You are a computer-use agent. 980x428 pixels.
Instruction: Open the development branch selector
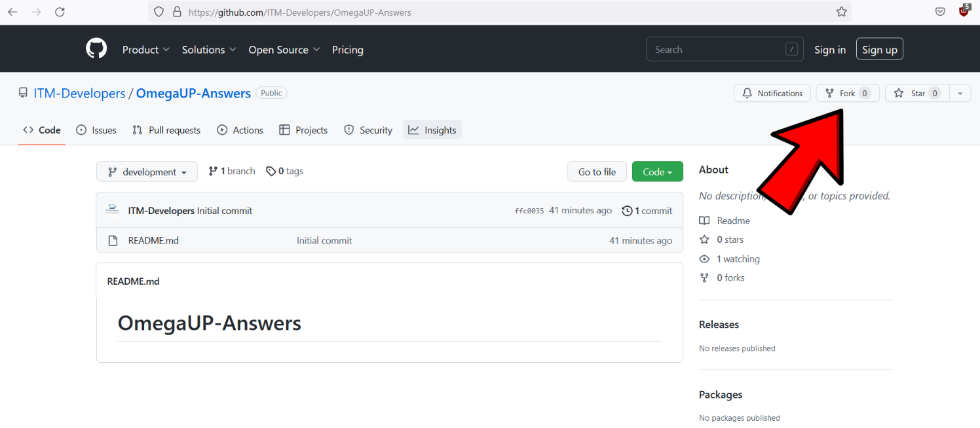(147, 171)
